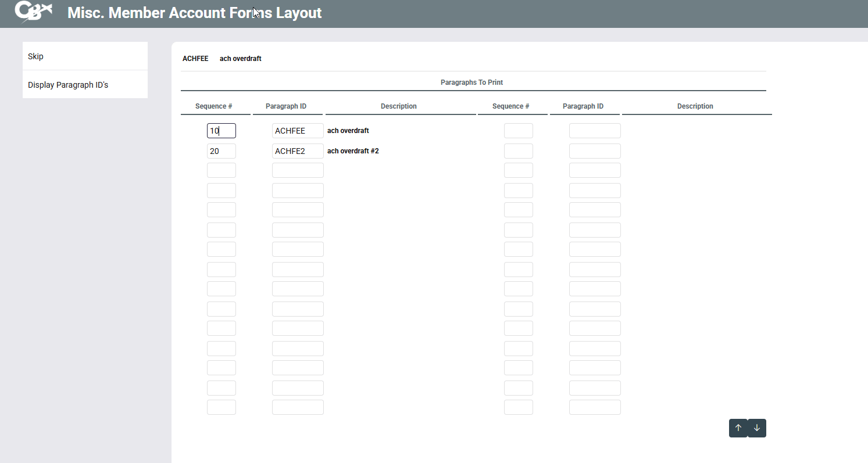
Task: Edit the ACHFE2 Paragraph ID field
Action: [x=298, y=151]
